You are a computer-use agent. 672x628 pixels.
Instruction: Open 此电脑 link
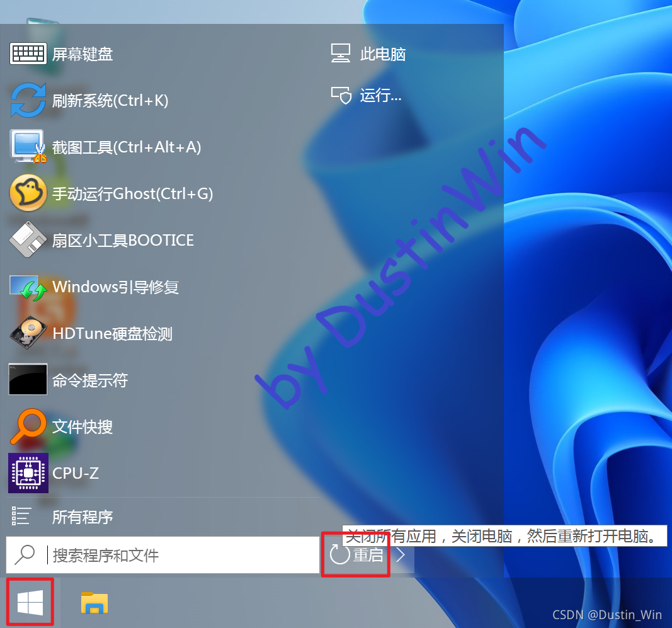[383, 54]
